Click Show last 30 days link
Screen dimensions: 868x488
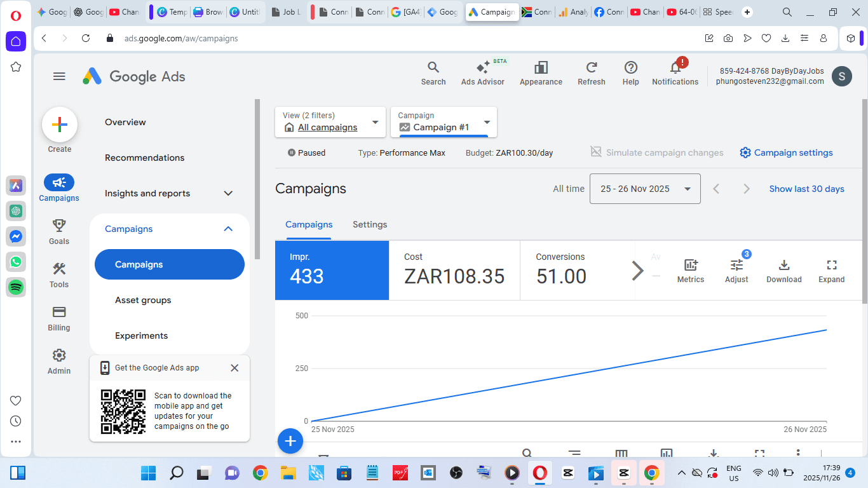[x=806, y=189]
